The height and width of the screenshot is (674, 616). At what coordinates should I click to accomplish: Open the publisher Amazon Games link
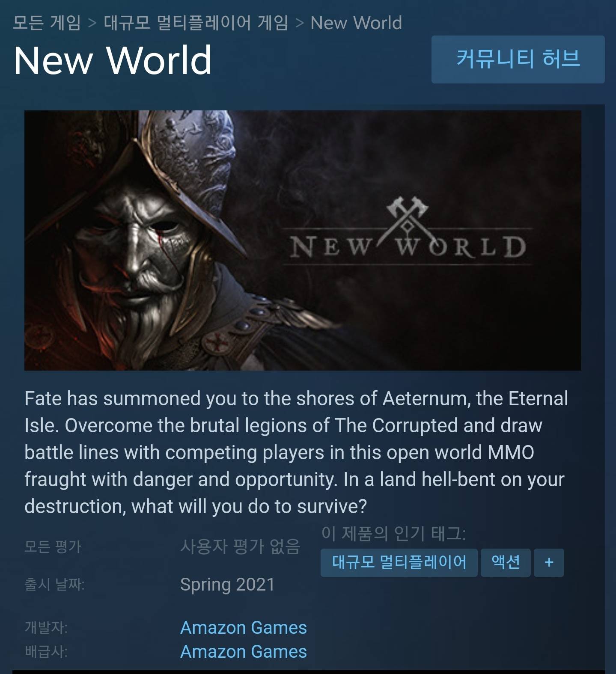pos(244,651)
